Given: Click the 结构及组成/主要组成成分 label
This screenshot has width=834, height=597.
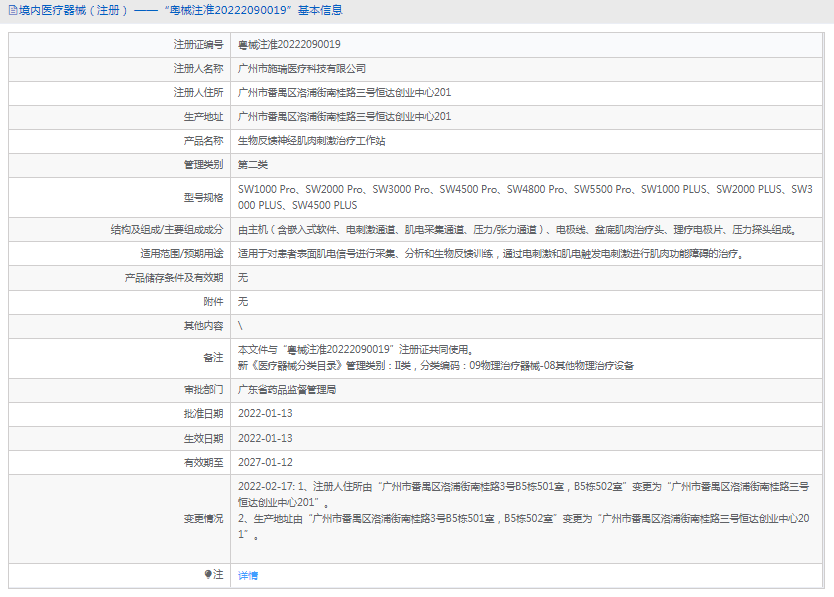Looking at the screenshot, I should 167,230.
